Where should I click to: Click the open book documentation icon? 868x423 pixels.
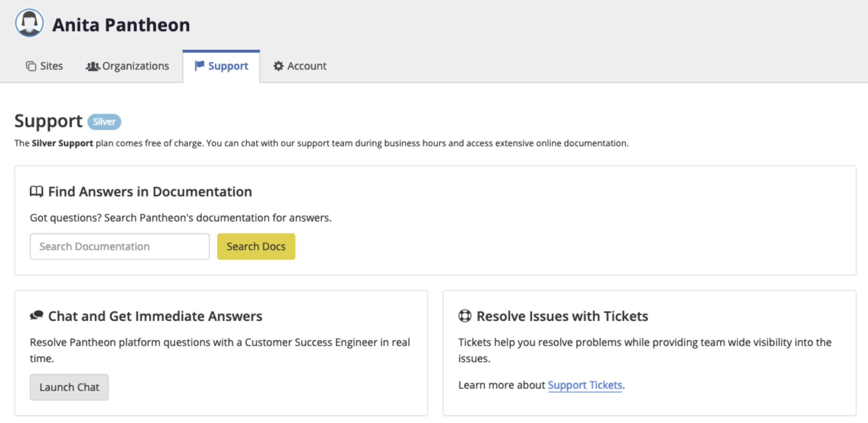click(37, 191)
